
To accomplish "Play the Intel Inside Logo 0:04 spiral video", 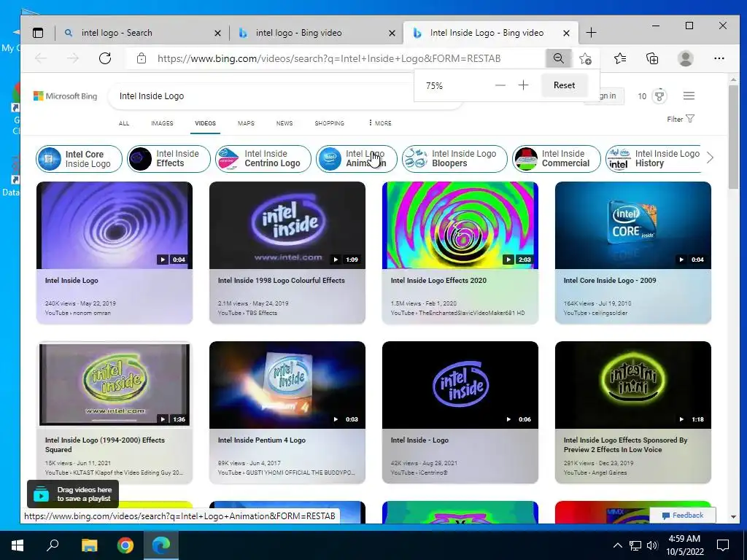I will 115,225.
